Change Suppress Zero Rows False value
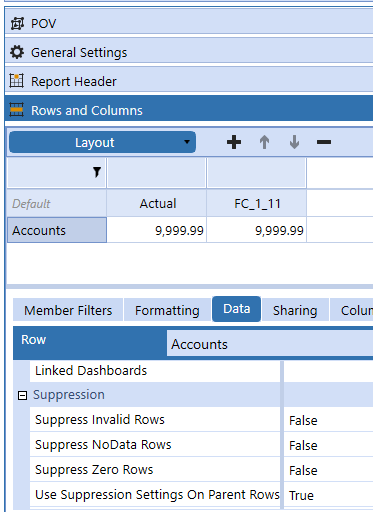 [x=328, y=470]
